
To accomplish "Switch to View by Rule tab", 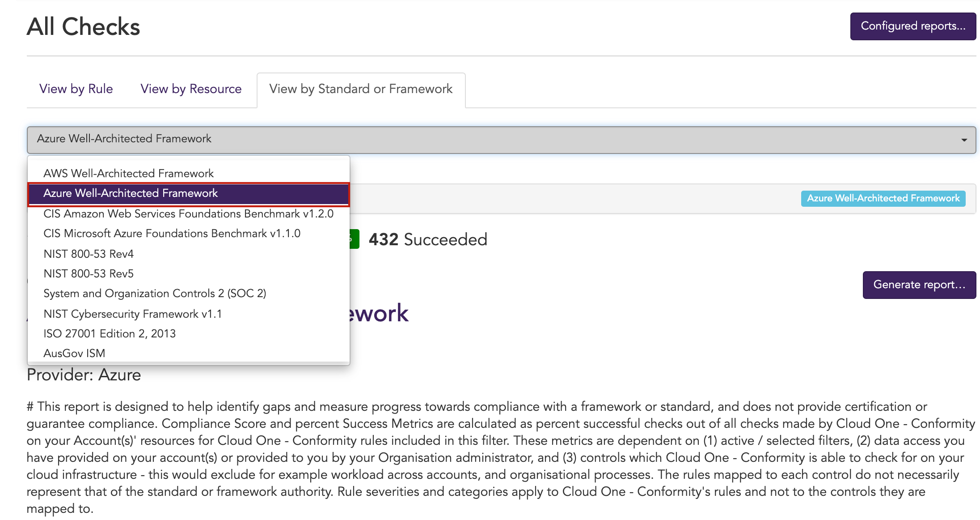I will point(76,89).
